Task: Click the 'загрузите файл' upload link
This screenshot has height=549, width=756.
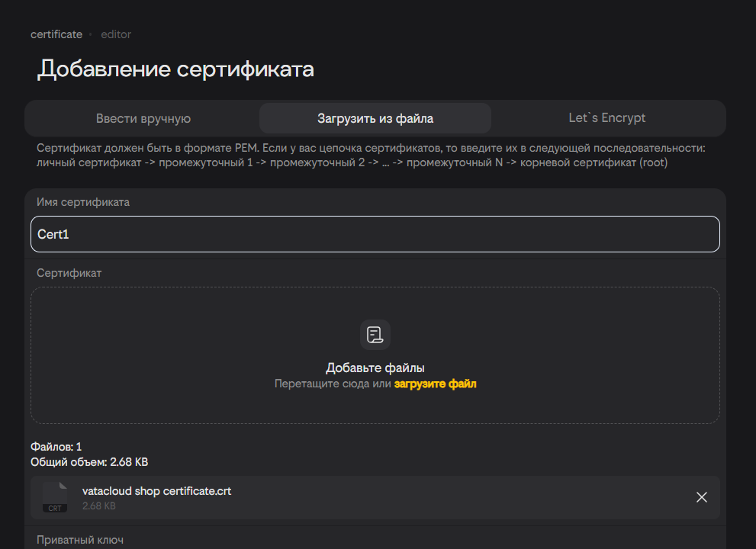Action: [x=435, y=384]
